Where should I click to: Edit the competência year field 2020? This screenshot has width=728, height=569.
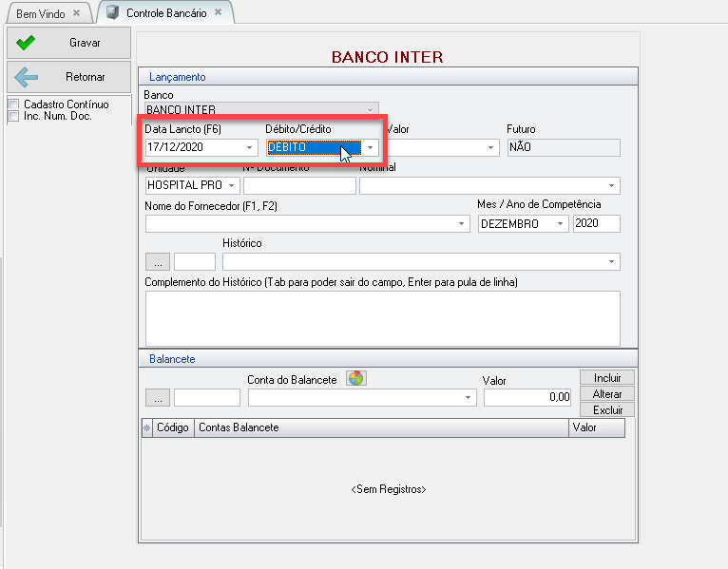[x=597, y=223]
